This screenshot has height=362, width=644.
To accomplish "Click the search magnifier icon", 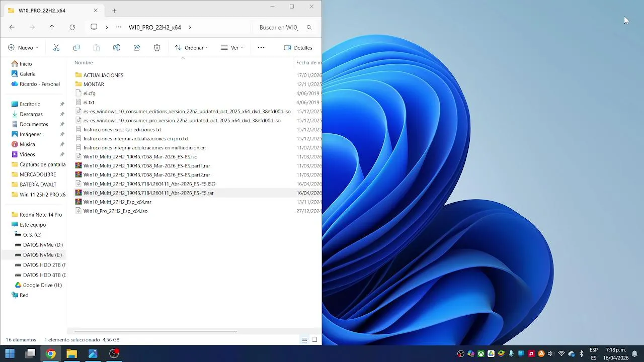I will (x=309, y=28).
